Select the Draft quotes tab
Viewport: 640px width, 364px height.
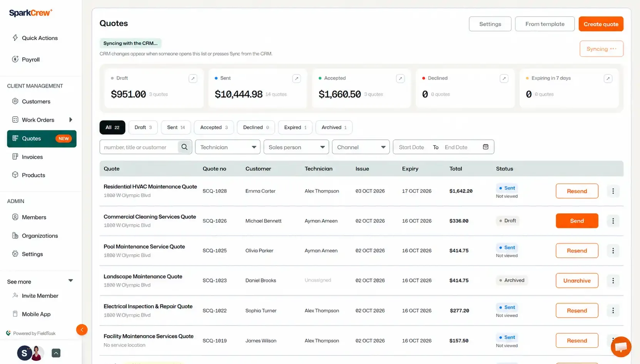[x=143, y=127]
